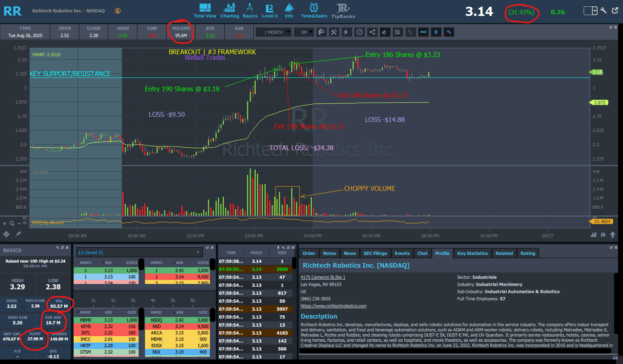Open the Basics view from top bar
623x364 pixels.
[250, 11]
